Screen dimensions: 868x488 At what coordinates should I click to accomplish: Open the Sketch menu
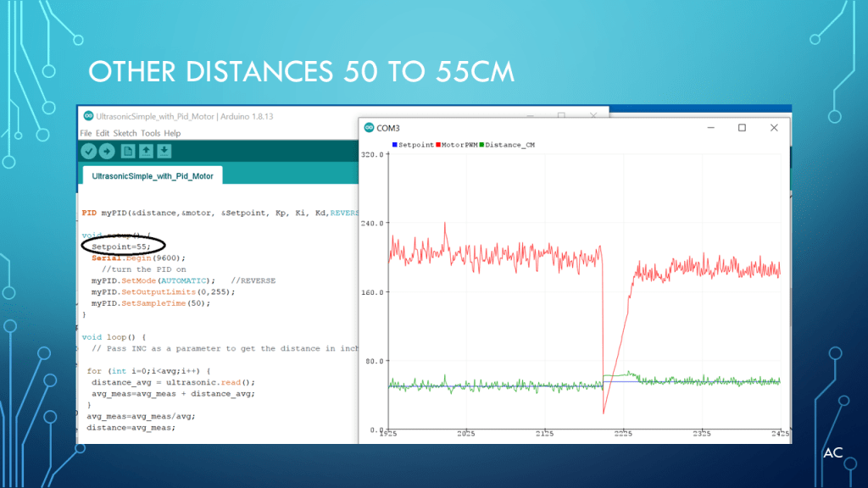click(125, 133)
